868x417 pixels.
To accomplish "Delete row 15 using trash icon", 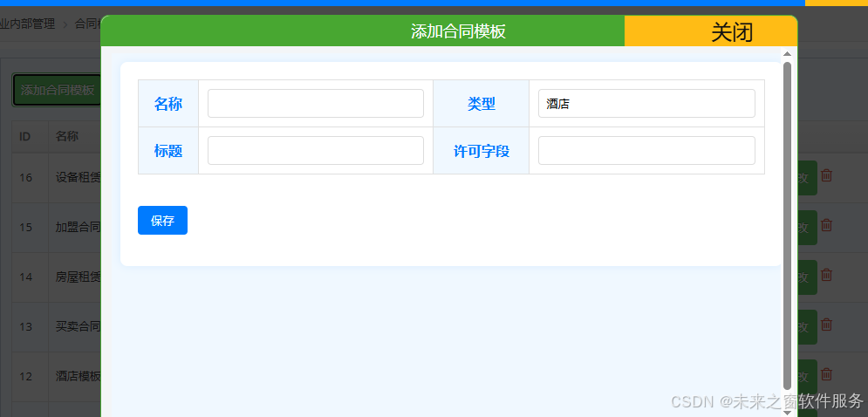I will pyautogui.click(x=826, y=225).
